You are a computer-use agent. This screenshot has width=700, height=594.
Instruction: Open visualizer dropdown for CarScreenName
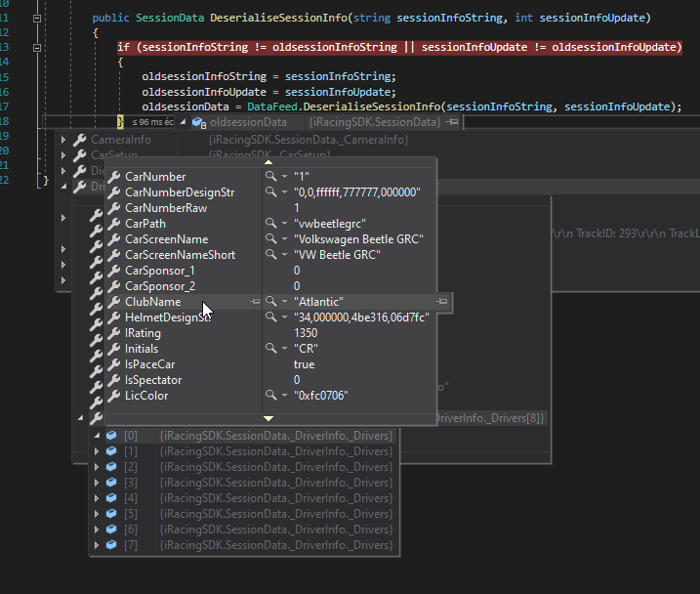(x=284, y=239)
